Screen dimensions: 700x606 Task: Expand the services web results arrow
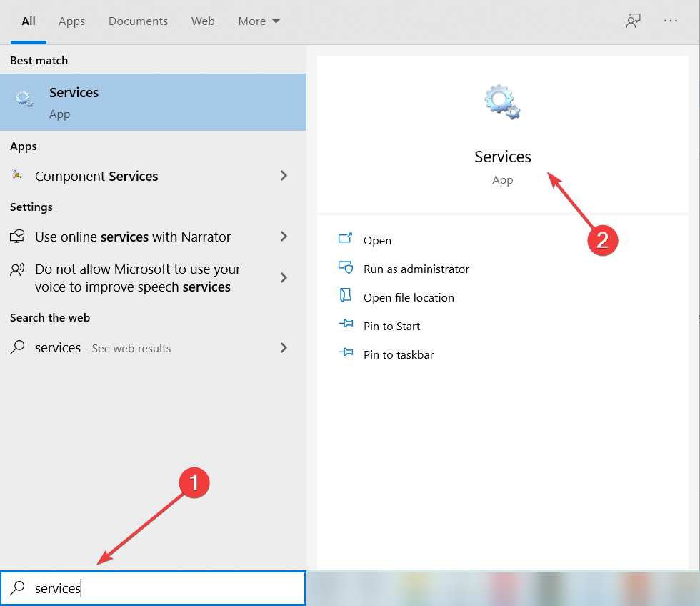pyautogui.click(x=284, y=347)
